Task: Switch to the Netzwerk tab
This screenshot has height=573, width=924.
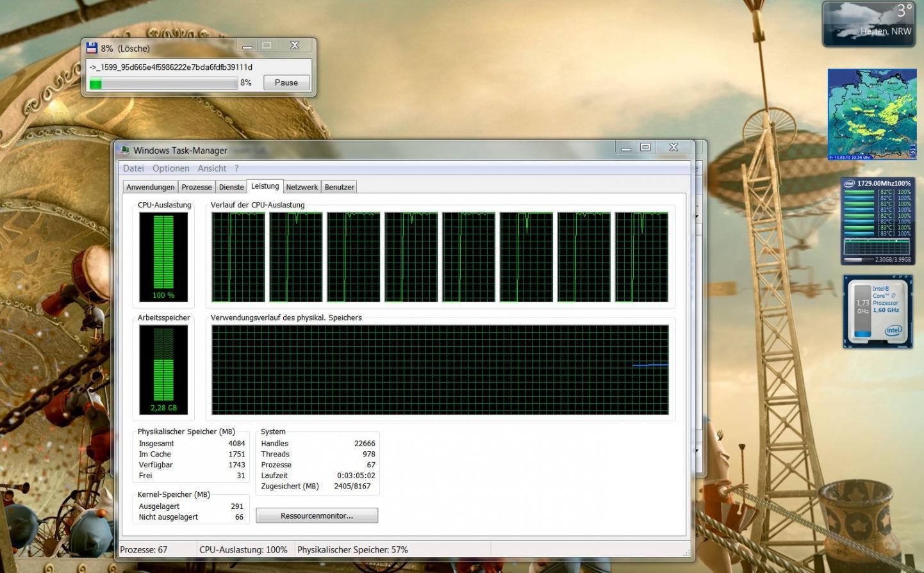Action: [x=302, y=187]
